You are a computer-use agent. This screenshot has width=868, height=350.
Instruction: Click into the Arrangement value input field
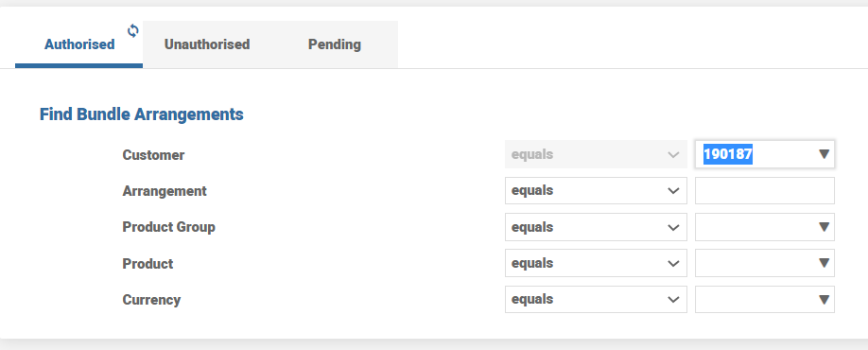[765, 190]
